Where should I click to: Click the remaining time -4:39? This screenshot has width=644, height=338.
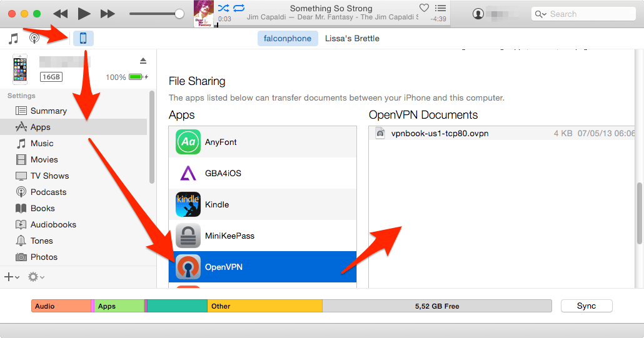point(438,19)
